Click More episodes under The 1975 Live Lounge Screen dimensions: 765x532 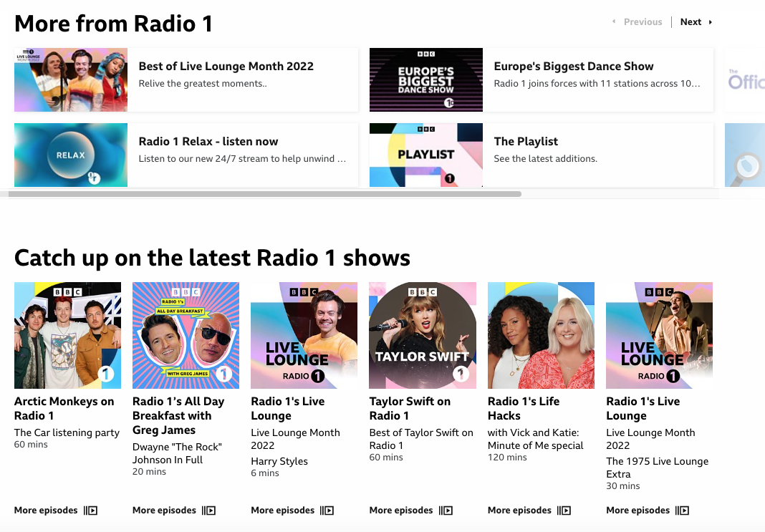pyautogui.click(x=637, y=511)
